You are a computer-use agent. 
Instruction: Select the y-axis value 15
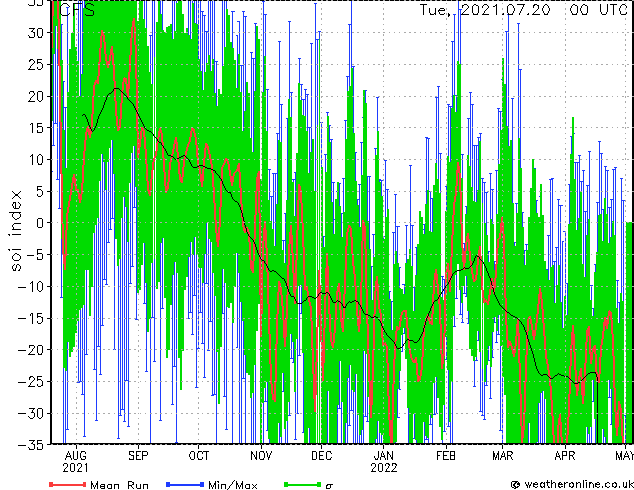click(36, 128)
